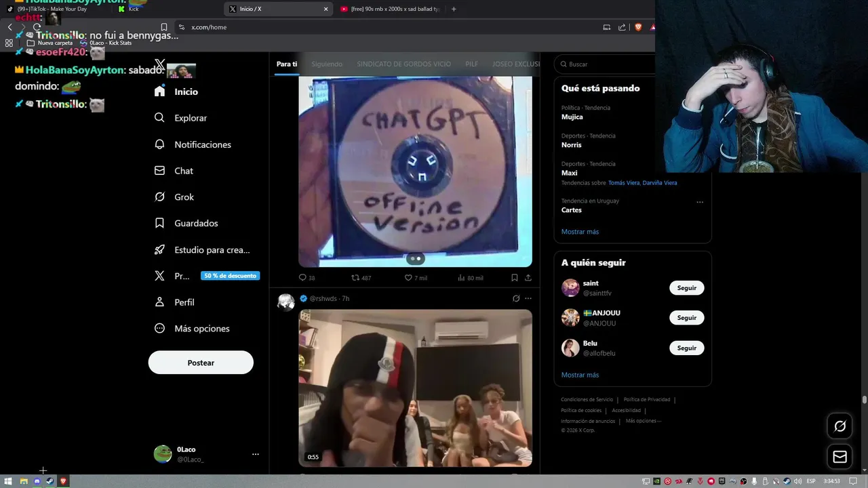Viewport: 868px width, 488px height.
Task: Switch to the Siguiendo tab
Action: 327,64
